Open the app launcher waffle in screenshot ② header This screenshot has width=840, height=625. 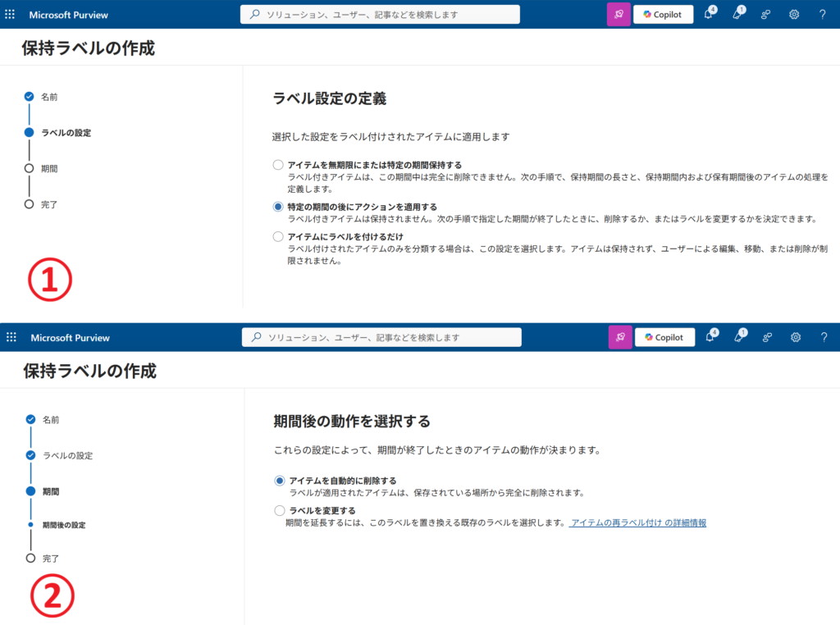tap(11, 337)
